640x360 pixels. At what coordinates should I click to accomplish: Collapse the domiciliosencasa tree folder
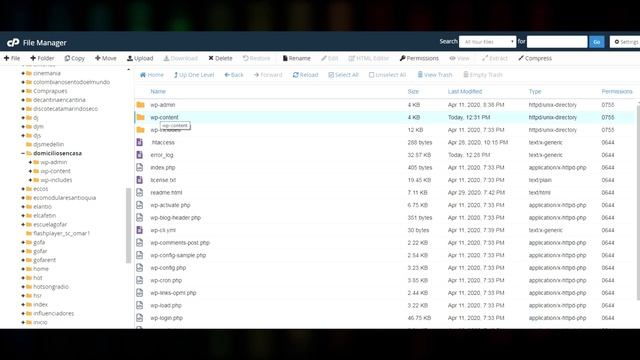[x=23, y=153]
